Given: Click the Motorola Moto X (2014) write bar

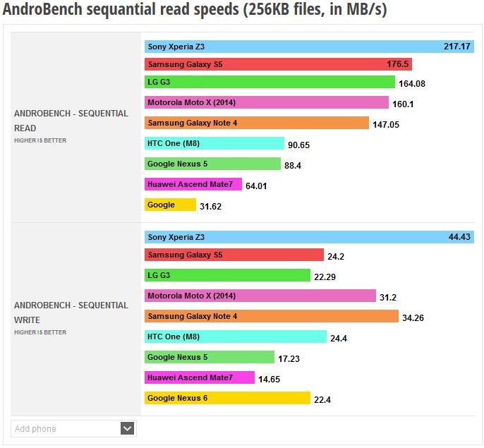Looking at the screenshot, I should 260,296.
